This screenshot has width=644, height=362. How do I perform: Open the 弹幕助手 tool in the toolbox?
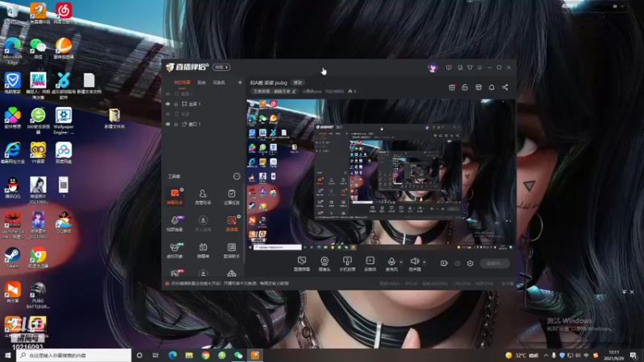[x=175, y=196]
